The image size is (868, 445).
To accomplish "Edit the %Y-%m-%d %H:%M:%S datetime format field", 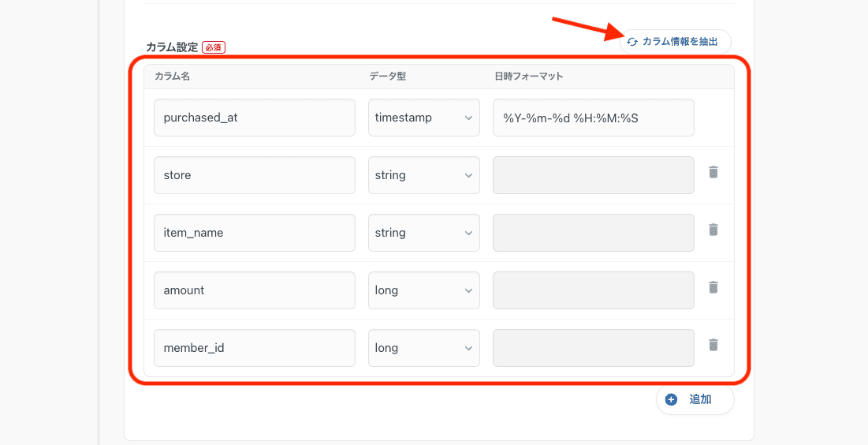I will [x=593, y=118].
